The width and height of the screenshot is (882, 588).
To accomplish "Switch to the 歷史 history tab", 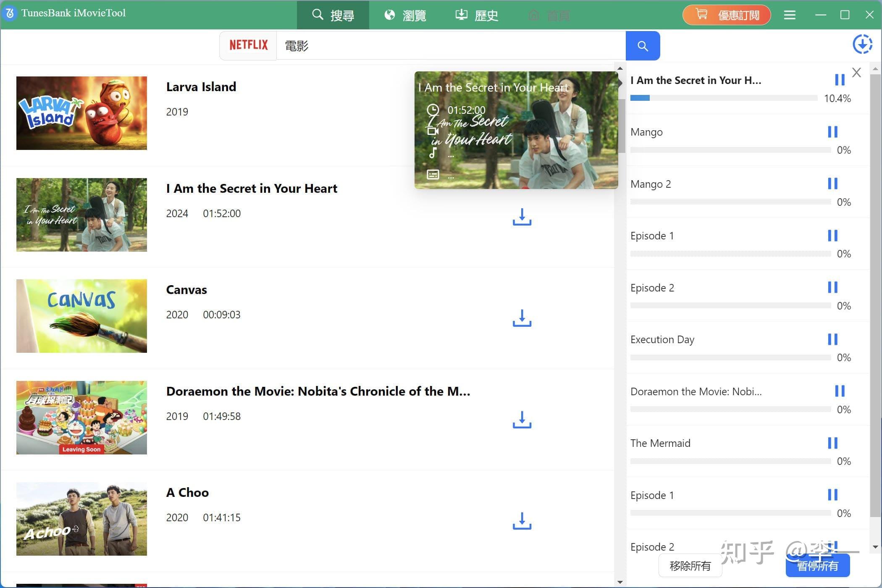I will pyautogui.click(x=475, y=15).
